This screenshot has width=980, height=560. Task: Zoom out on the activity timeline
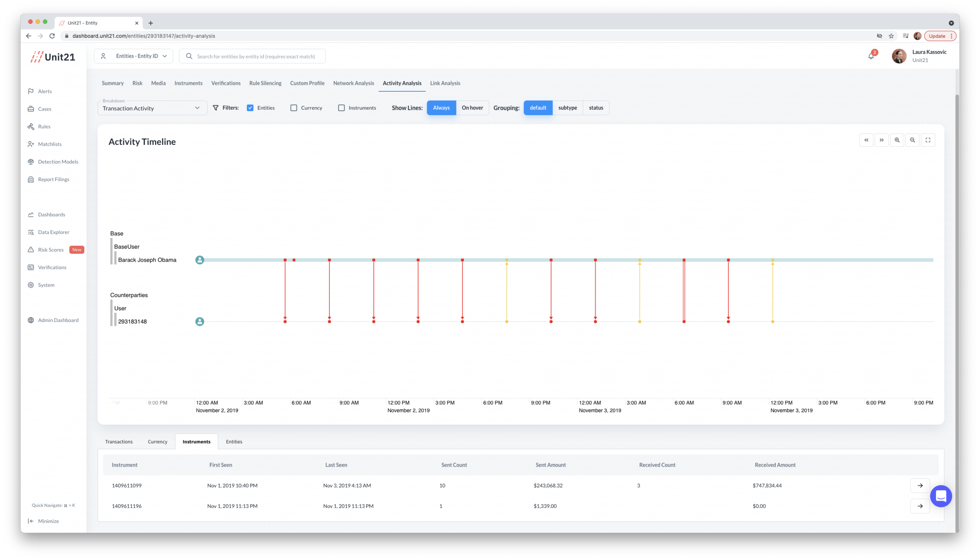(x=912, y=140)
